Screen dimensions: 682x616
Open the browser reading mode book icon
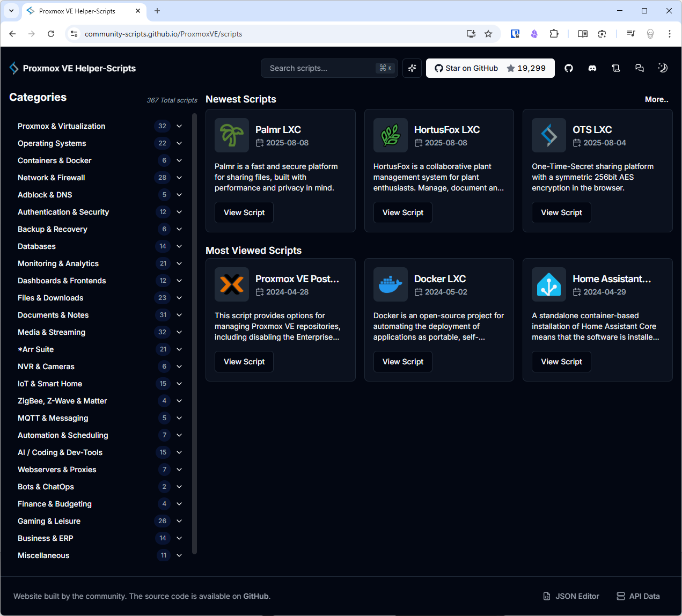pos(583,34)
